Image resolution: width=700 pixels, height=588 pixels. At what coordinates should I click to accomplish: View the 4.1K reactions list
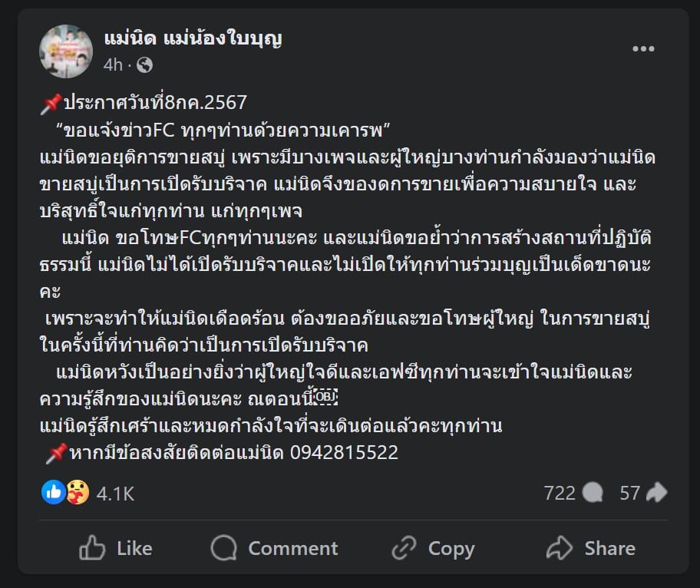point(115,493)
